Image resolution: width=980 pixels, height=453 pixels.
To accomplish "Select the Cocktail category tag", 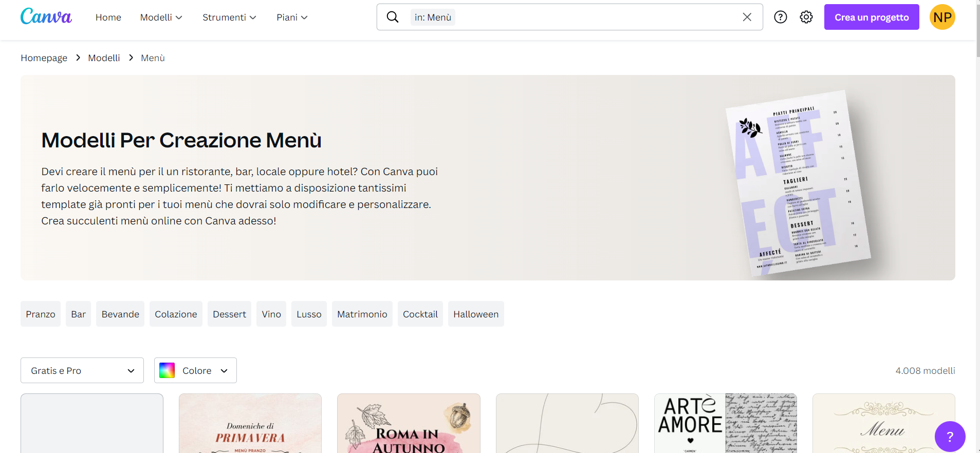I will [x=420, y=314].
